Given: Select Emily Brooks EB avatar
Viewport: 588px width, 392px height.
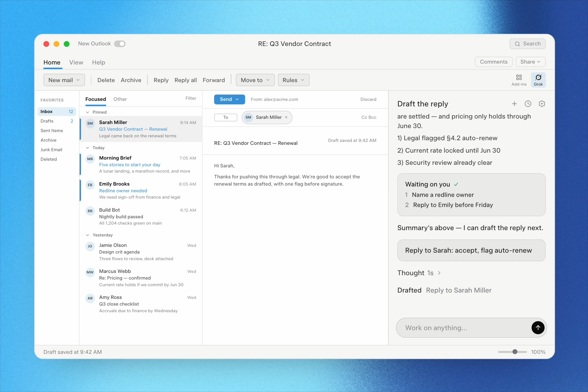Looking at the screenshot, I should click(x=90, y=185).
